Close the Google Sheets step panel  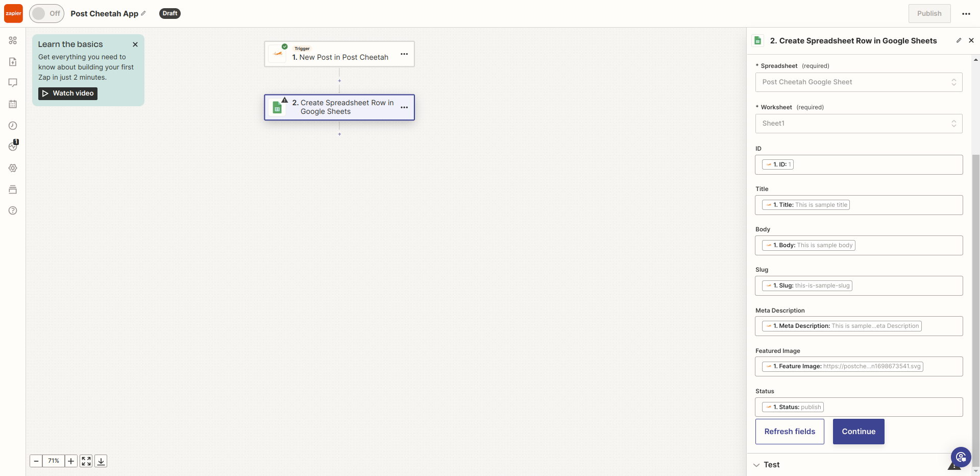[x=971, y=40]
